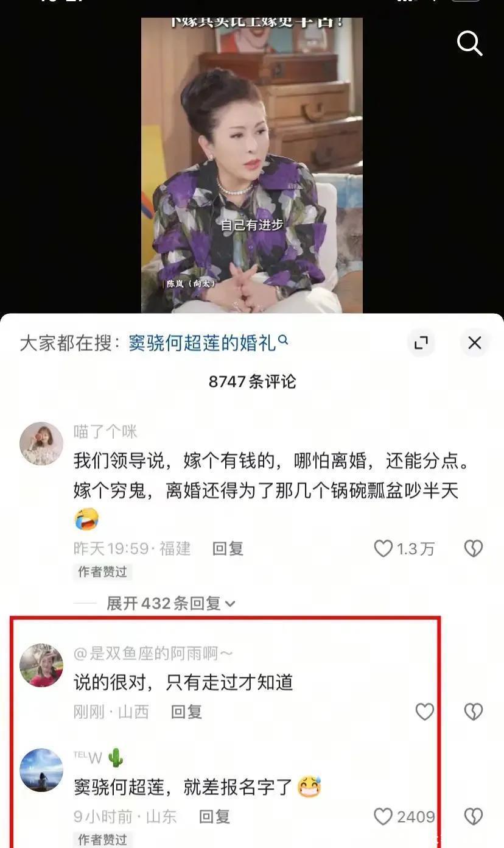Dislike the 窦骁何超莲 comment
Screen dimensions: 504x848
(474, 816)
